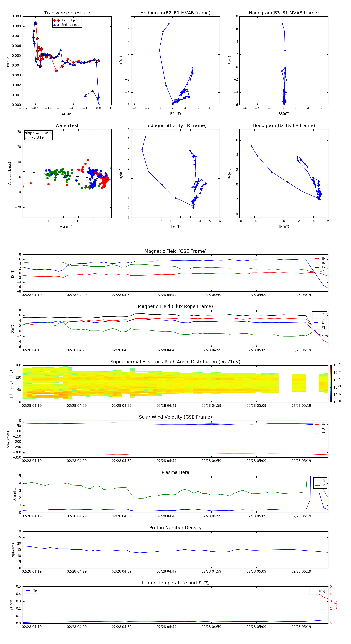Click the Bx' legend entry in Flux Rope plot
Screen dimensions: 351x644
click(320, 314)
